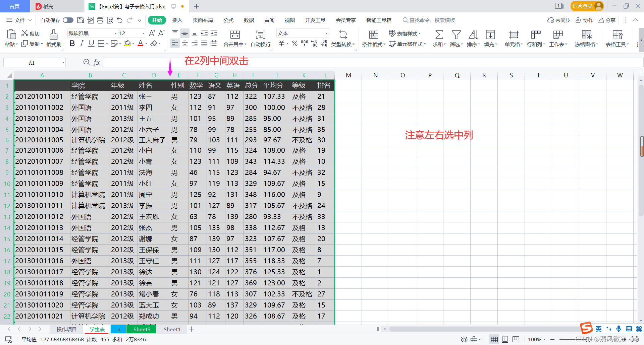Toggle italic formatting
Image resolution: width=644 pixels, height=345 pixels.
[x=82, y=44]
